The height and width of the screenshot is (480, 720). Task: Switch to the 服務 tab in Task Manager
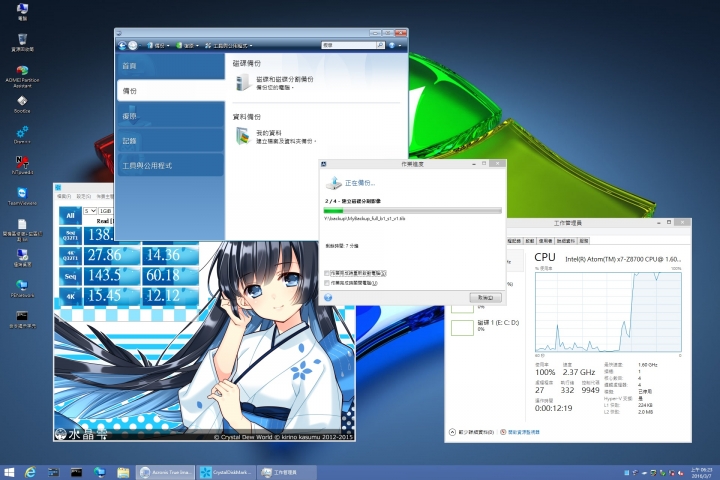pyautogui.click(x=584, y=241)
